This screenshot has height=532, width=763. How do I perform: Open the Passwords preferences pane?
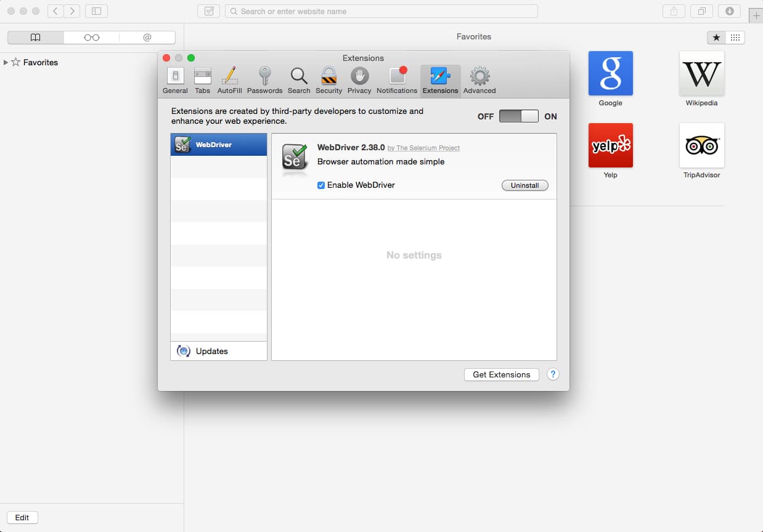[x=264, y=80]
